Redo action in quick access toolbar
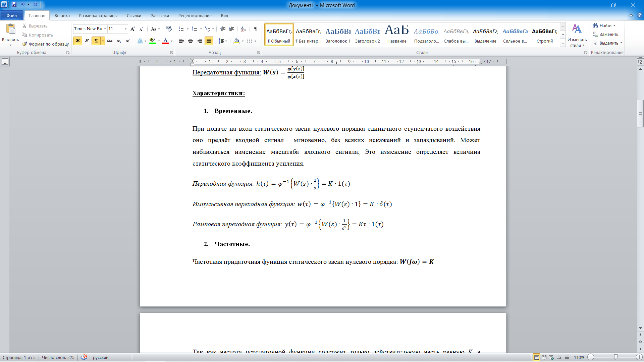This screenshot has height=362, width=644. pyautogui.click(x=35, y=5)
